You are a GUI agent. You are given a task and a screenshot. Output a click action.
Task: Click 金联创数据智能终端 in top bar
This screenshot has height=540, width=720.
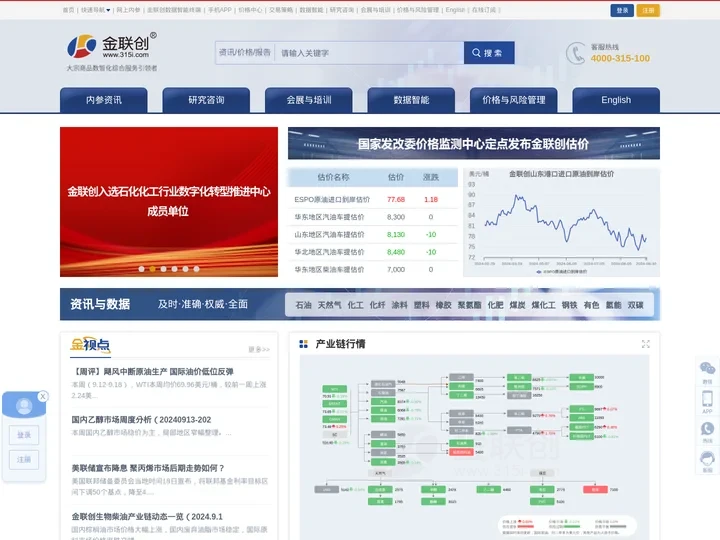174,10
